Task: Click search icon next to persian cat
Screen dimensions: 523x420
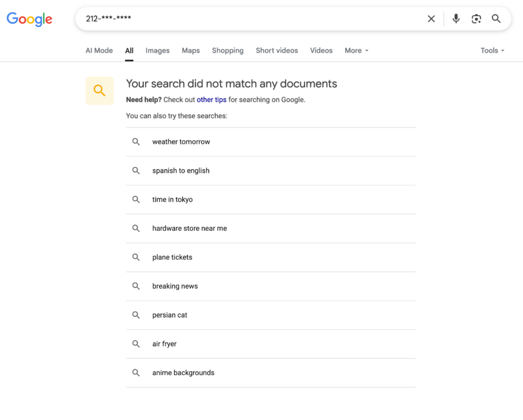Action: click(136, 315)
